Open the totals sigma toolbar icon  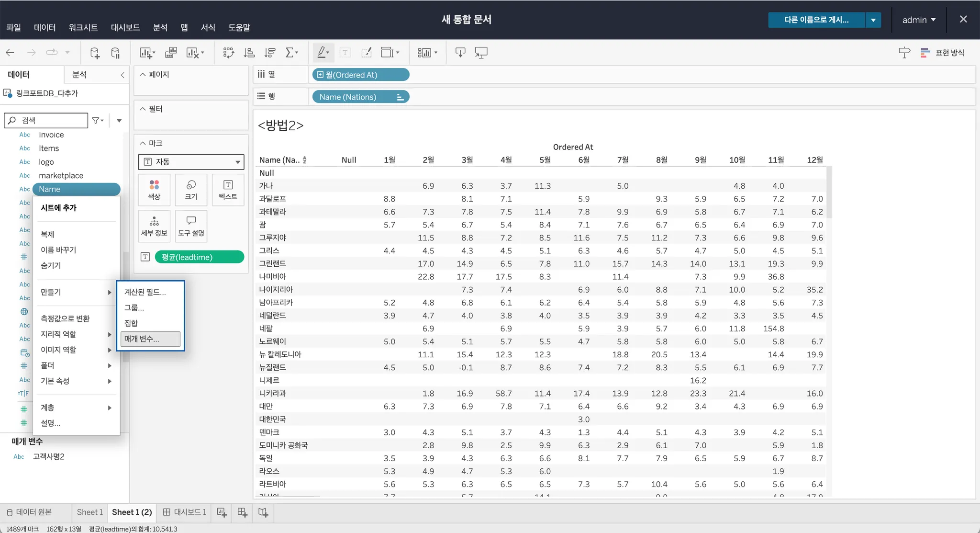[x=291, y=53]
